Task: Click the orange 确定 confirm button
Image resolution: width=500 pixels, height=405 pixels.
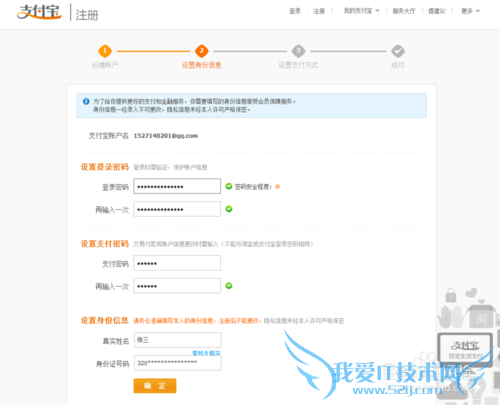Action: point(155,386)
